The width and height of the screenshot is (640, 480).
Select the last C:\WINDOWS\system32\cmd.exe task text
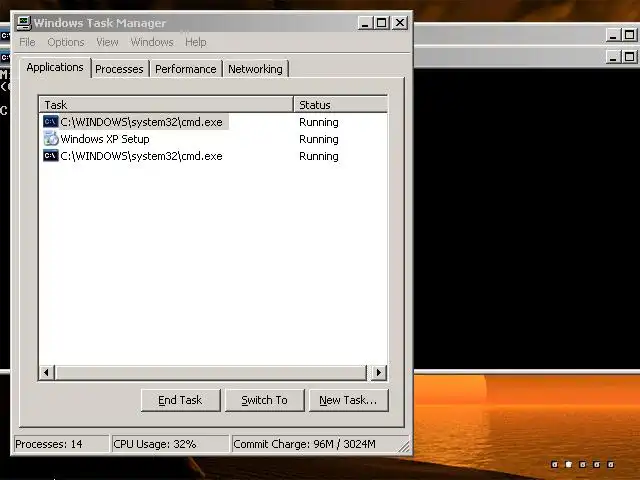[141, 156]
